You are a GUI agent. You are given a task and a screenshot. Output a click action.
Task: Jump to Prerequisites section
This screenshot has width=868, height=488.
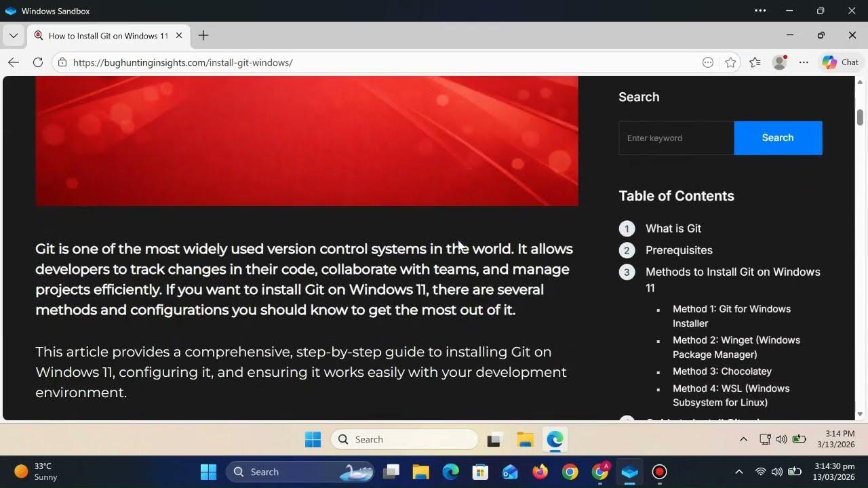coord(679,250)
